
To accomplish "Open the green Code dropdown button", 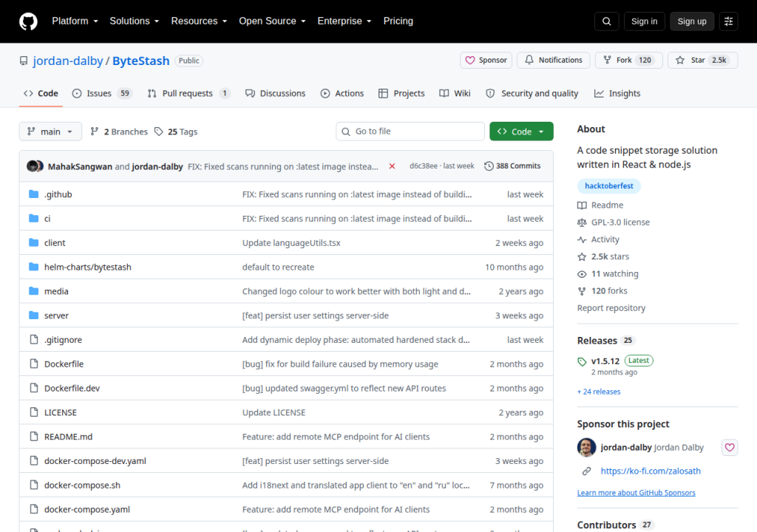I will point(521,132).
